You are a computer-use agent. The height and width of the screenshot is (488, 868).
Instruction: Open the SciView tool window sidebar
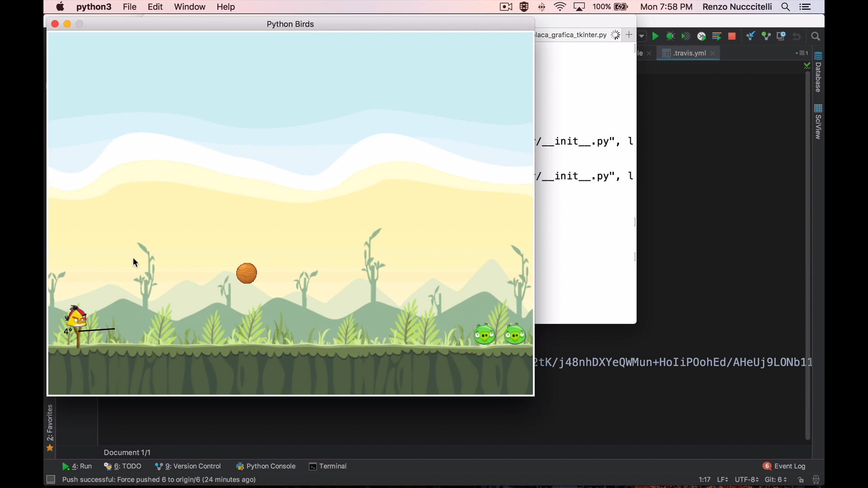click(x=818, y=122)
